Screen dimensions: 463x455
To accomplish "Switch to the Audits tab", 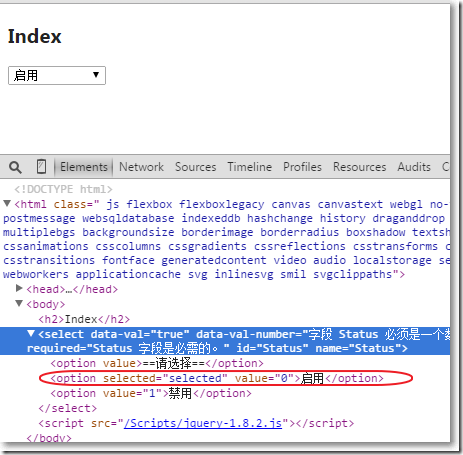I will 414,167.
